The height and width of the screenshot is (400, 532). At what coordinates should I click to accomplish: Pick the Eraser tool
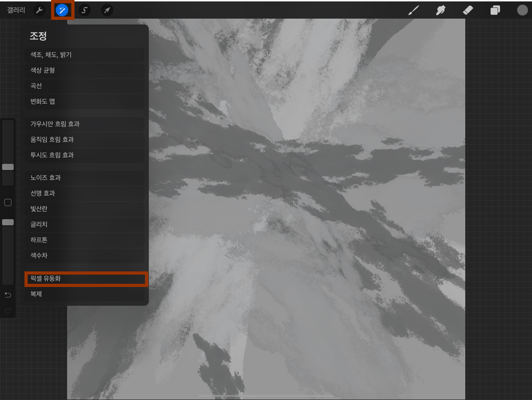[x=468, y=10]
